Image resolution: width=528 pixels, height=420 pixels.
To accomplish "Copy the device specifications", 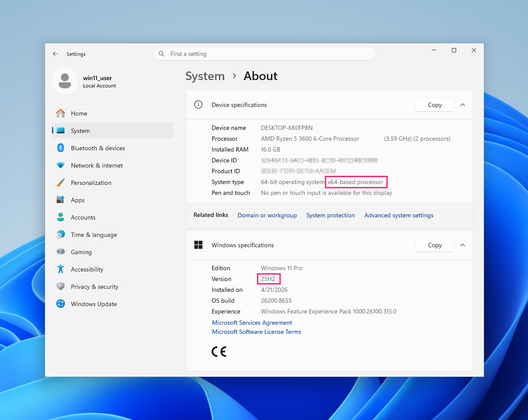I will (x=435, y=105).
